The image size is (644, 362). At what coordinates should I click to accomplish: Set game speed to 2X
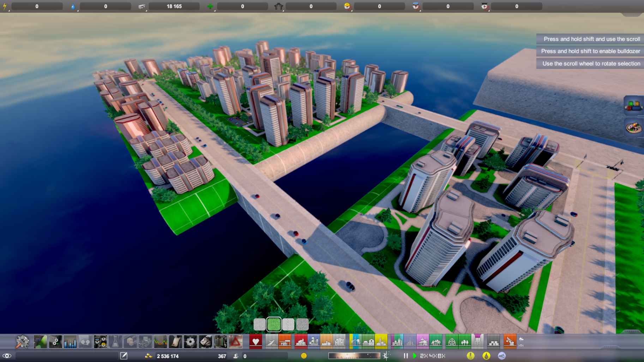pos(424,356)
